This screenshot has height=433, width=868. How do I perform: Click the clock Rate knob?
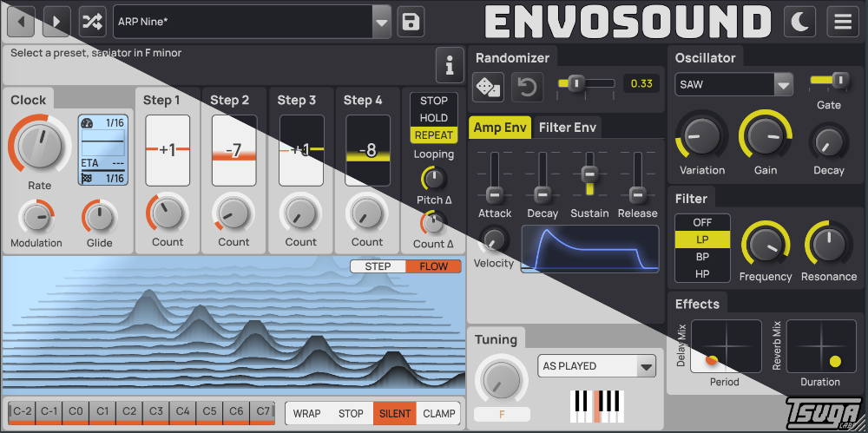[39, 144]
